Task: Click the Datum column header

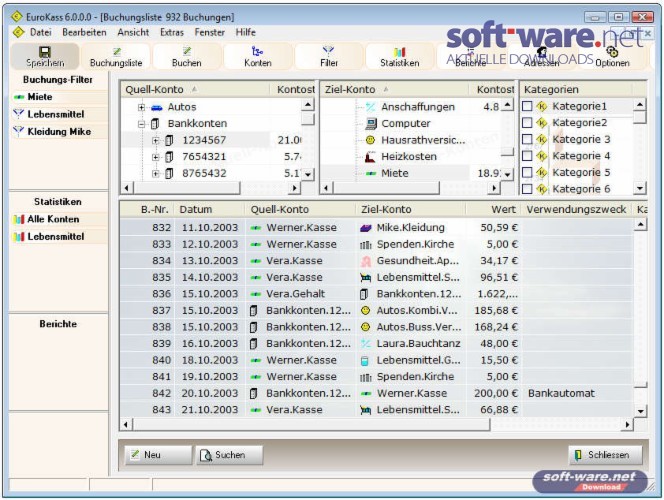Action: click(x=210, y=210)
